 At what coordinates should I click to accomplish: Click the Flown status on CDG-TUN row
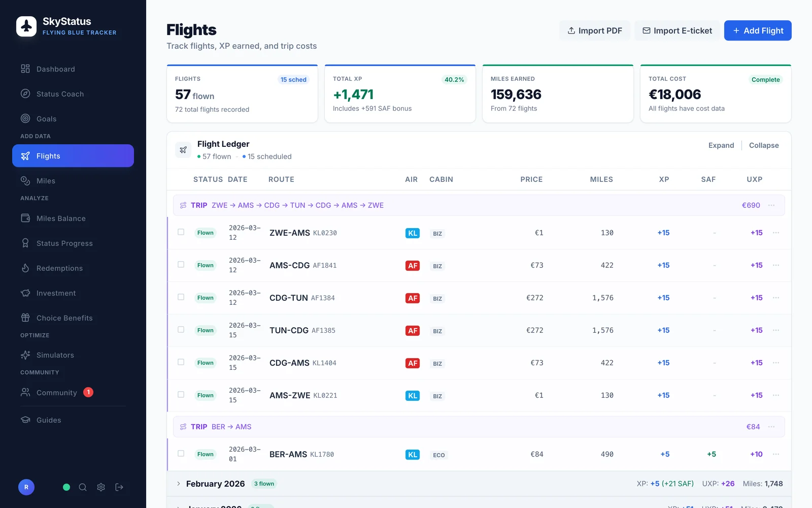206,298
